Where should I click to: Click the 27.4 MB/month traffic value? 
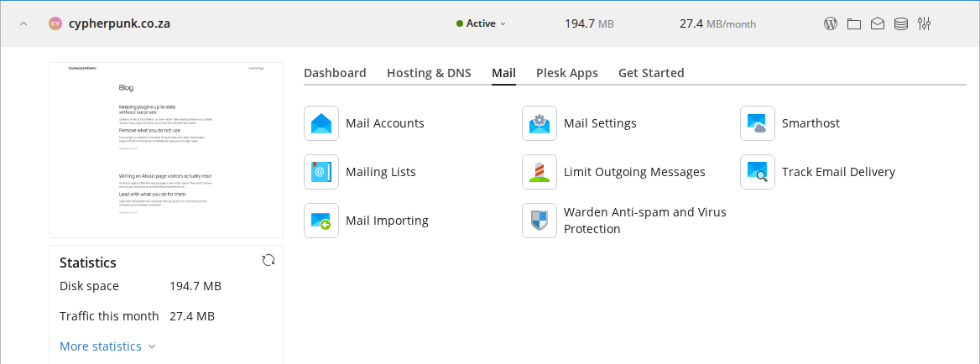717,23
